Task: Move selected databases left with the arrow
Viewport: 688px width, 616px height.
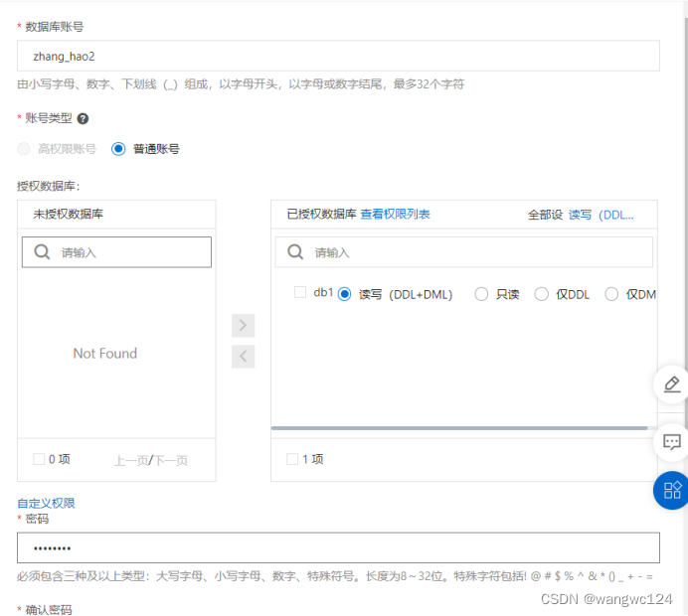Action: click(x=243, y=357)
